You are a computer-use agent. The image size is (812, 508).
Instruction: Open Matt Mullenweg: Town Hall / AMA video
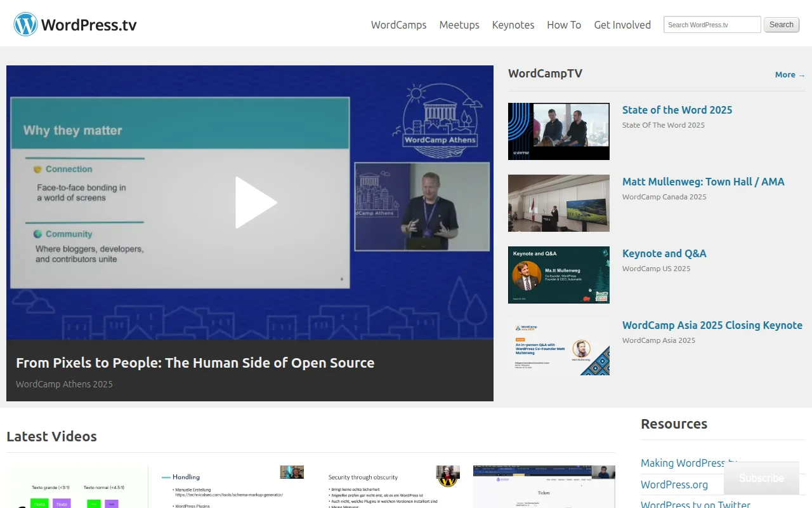pos(704,182)
